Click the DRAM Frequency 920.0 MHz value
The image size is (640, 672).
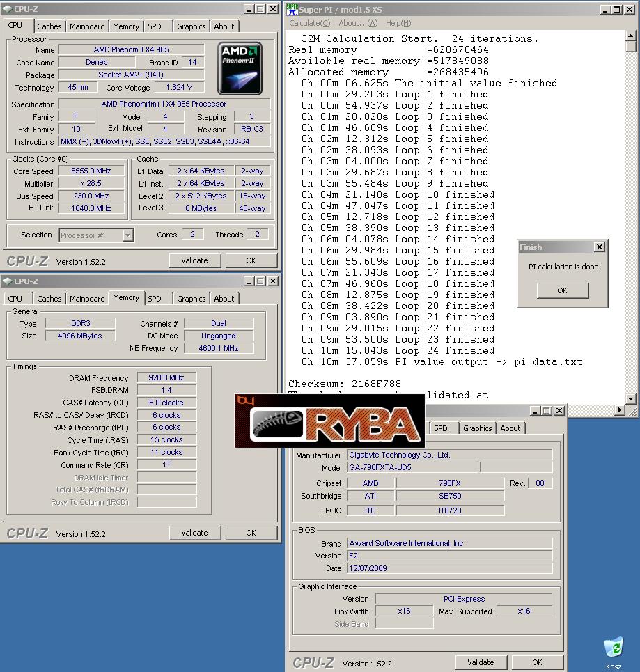pos(166,377)
